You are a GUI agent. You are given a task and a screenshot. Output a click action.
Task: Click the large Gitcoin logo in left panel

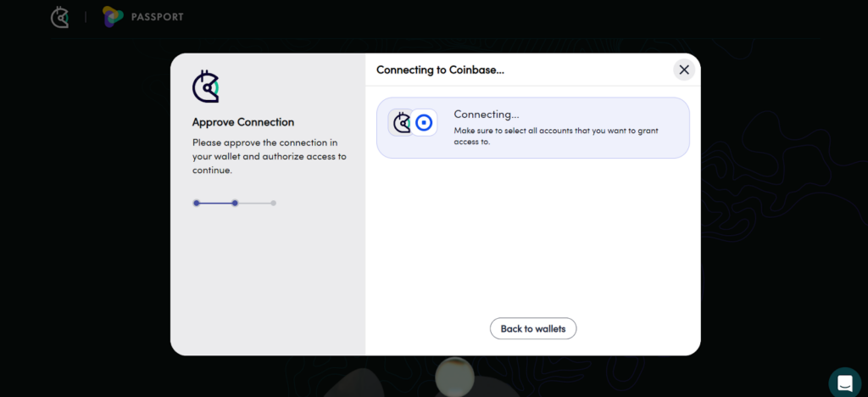pyautogui.click(x=205, y=87)
